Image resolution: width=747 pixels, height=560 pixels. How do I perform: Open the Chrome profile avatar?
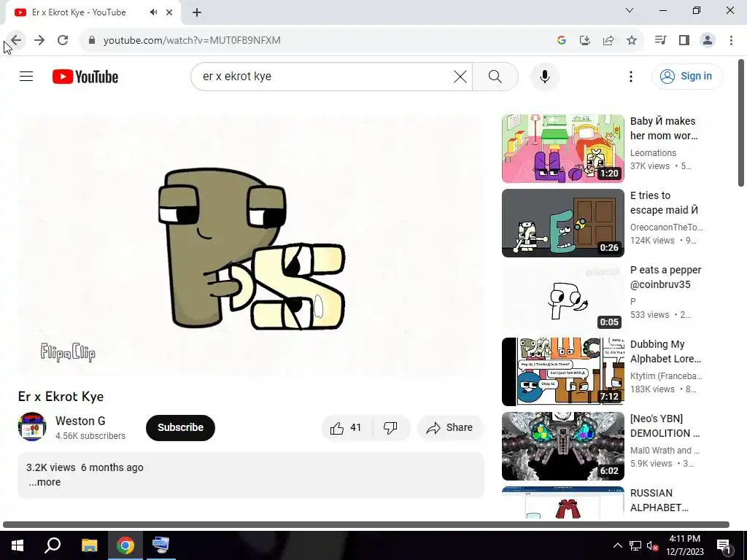click(x=708, y=41)
